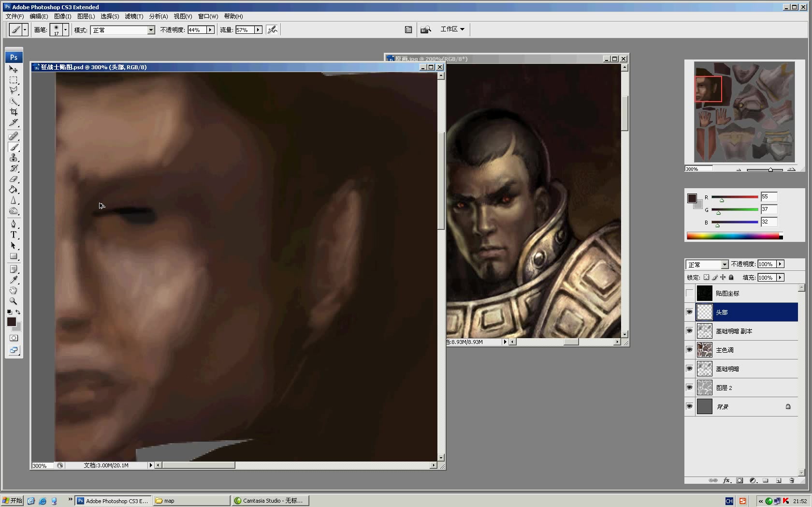This screenshot has height=507, width=812.
Task: Open the brush preset picker dropdown
Action: [x=65, y=30]
